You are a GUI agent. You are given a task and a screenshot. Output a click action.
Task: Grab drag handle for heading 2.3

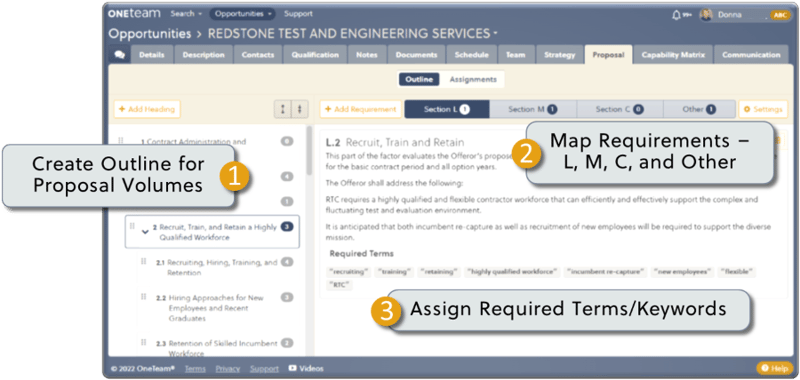click(144, 343)
